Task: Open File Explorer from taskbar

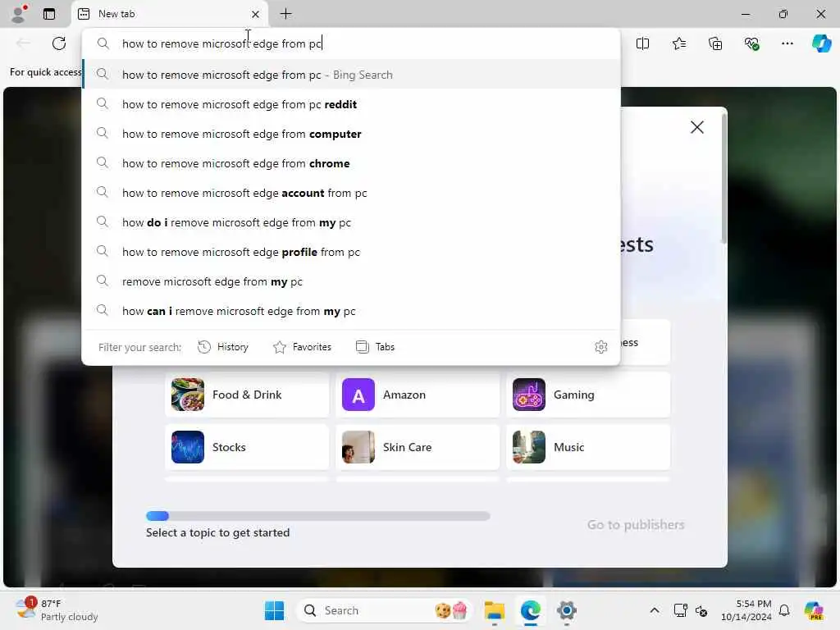Action: coord(494,610)
